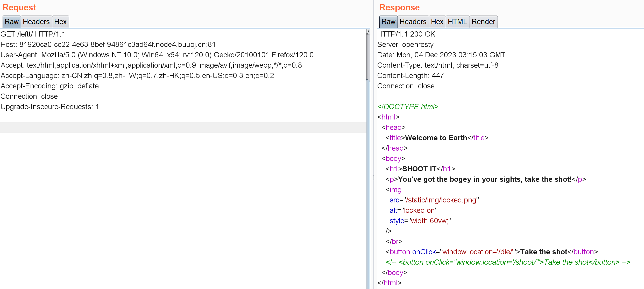Click the src="/static/img/locked.png" attribute
The width and height of the screenshot is (644, 289).
[x=434, y=200]
